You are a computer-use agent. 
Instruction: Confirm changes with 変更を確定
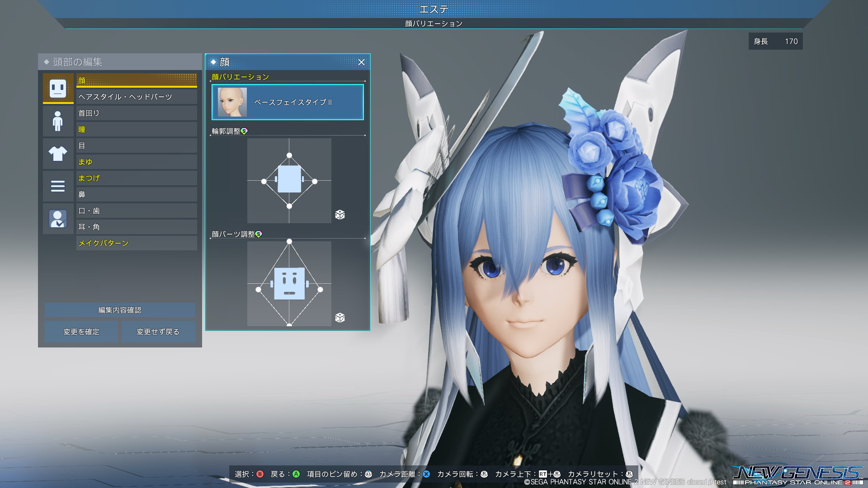tap(81, 332)
